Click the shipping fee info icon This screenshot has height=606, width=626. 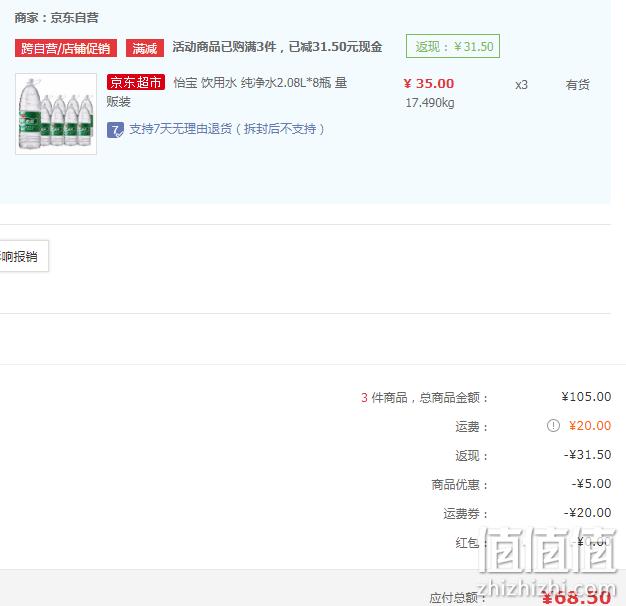click(x=553, y=426)
